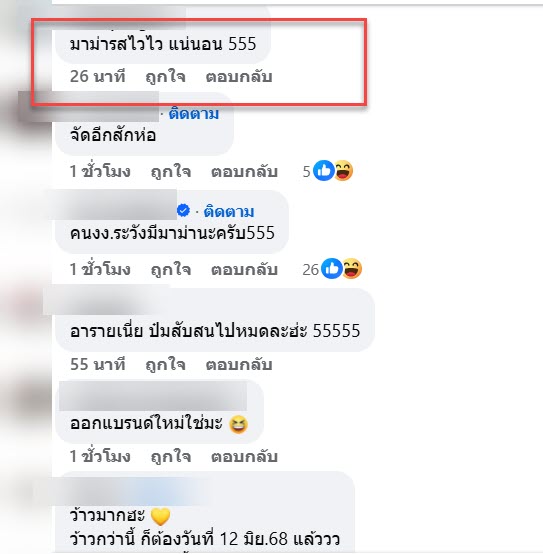Open the 26 นาที timestamp link
The height and width of the screenshot is (554, 543).
pyautogui.click(x=98, y=76)
